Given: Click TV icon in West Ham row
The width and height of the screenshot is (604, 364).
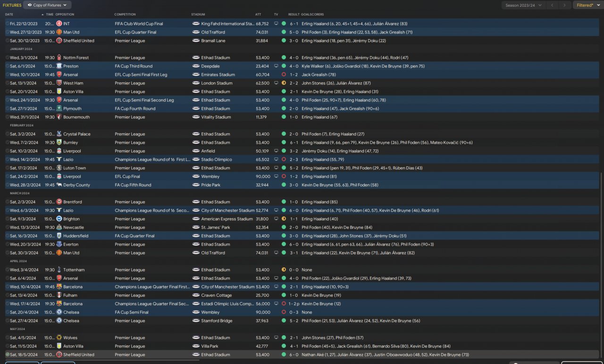Looking at the screenshot, I should coord(276,83).
